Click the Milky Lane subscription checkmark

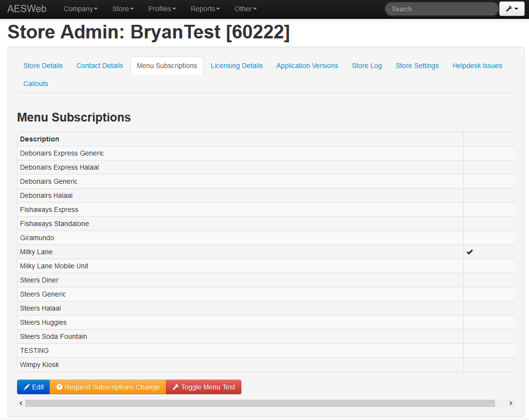click(470, 252)
